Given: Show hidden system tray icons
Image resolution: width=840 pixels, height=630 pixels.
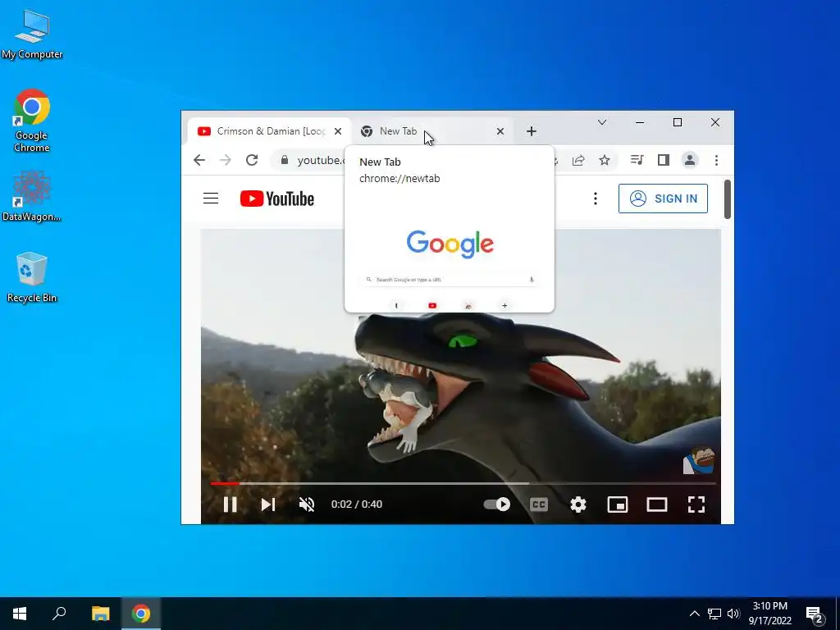Looking at the screenshot, I should (694, 614).
